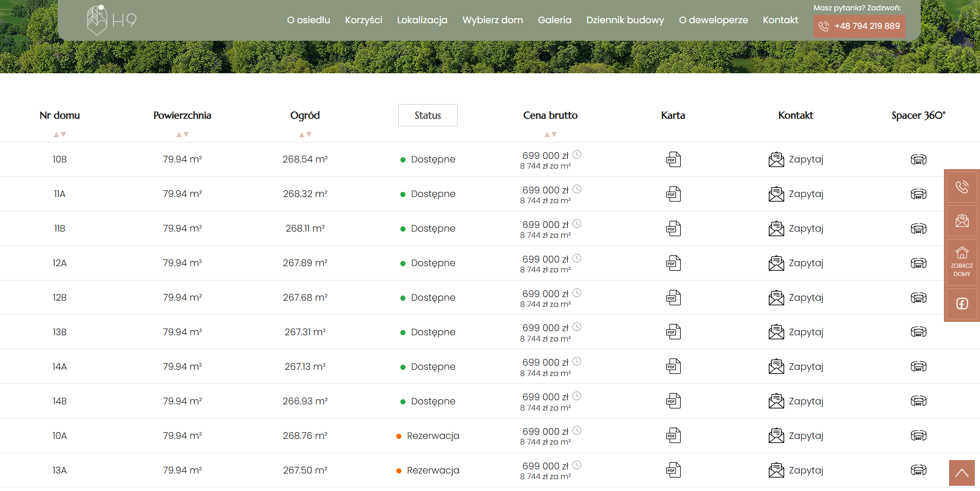Open the Korzyści menu item

(x=364, y=20)
